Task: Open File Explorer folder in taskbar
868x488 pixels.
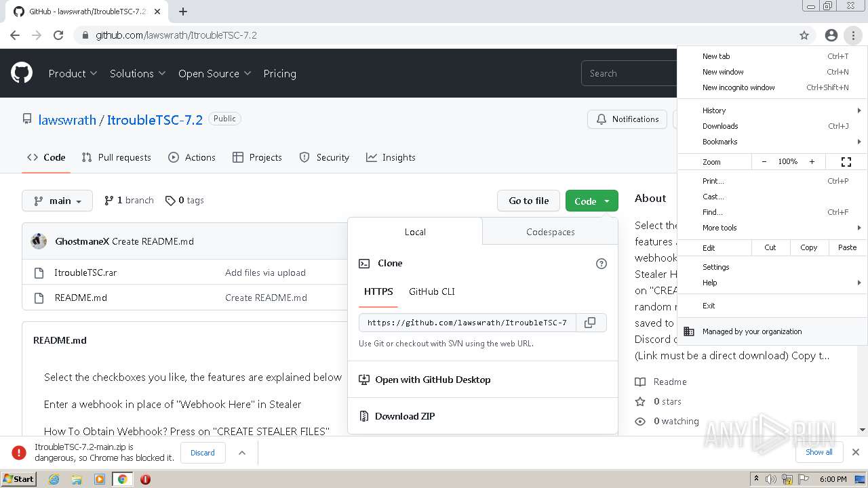Action: [77, 479]
